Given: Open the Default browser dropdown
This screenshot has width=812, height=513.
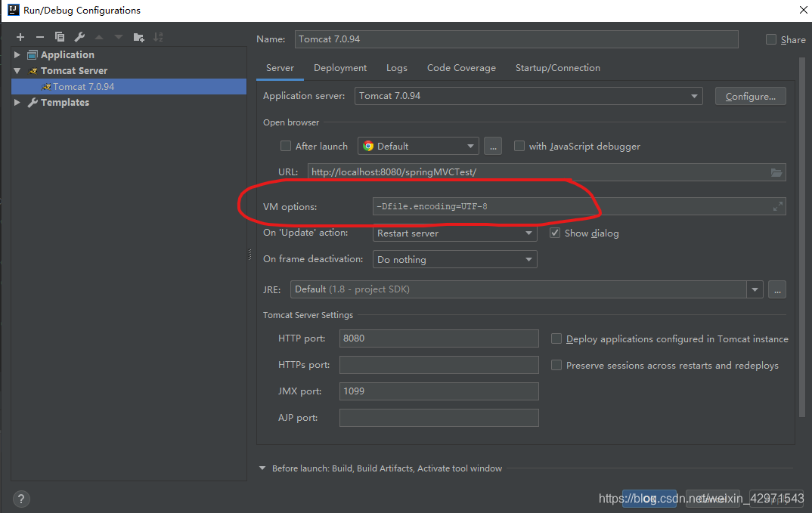Looking at the screenshot, I should (418, 146).
